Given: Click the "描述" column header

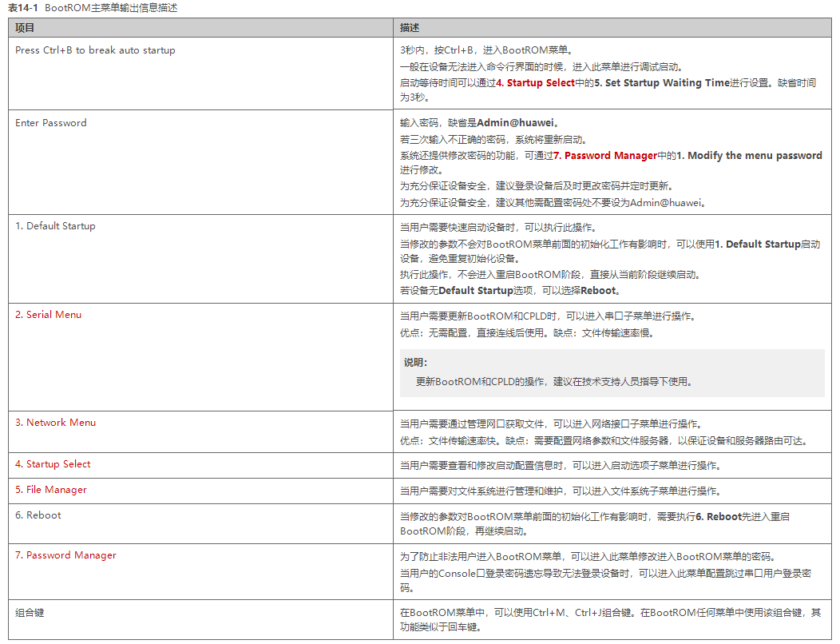Looking at the screenshot, I should (410, 28).
